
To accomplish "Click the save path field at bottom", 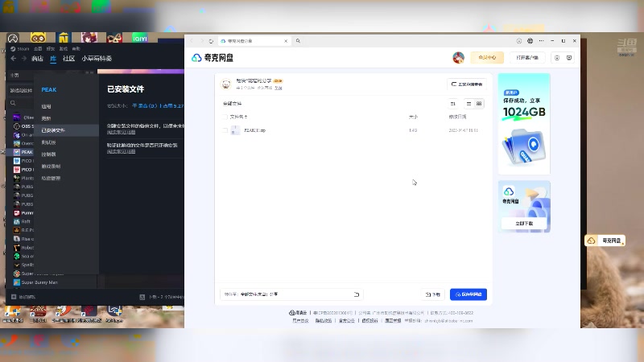I will 291,294.
